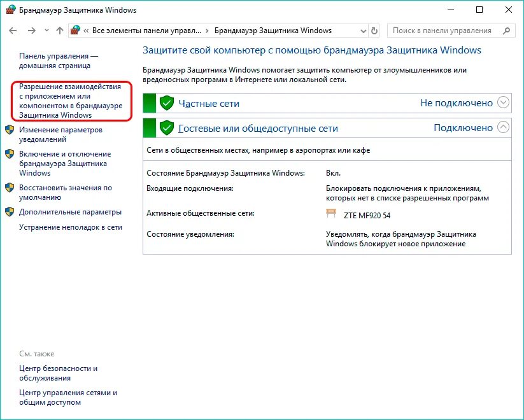
Task: Click 'Вкл.' firewall state value
Action: coord(333,173)
